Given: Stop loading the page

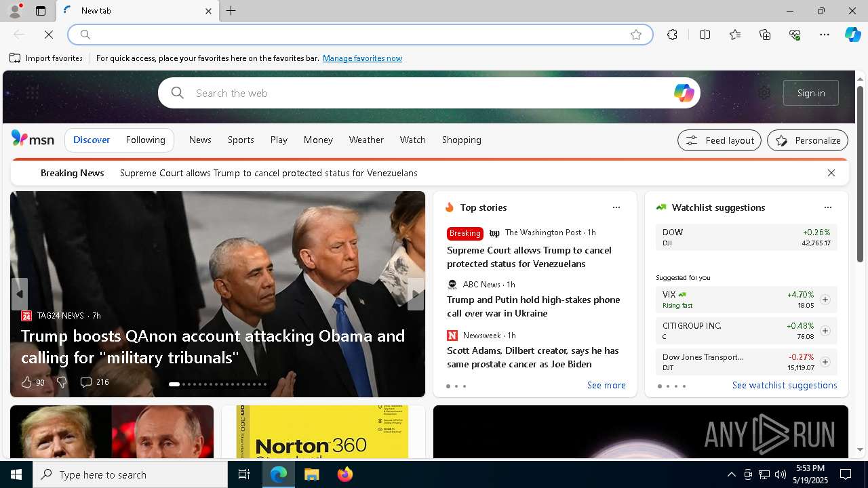Looking at the screenshot, I should tap(49, 35).
